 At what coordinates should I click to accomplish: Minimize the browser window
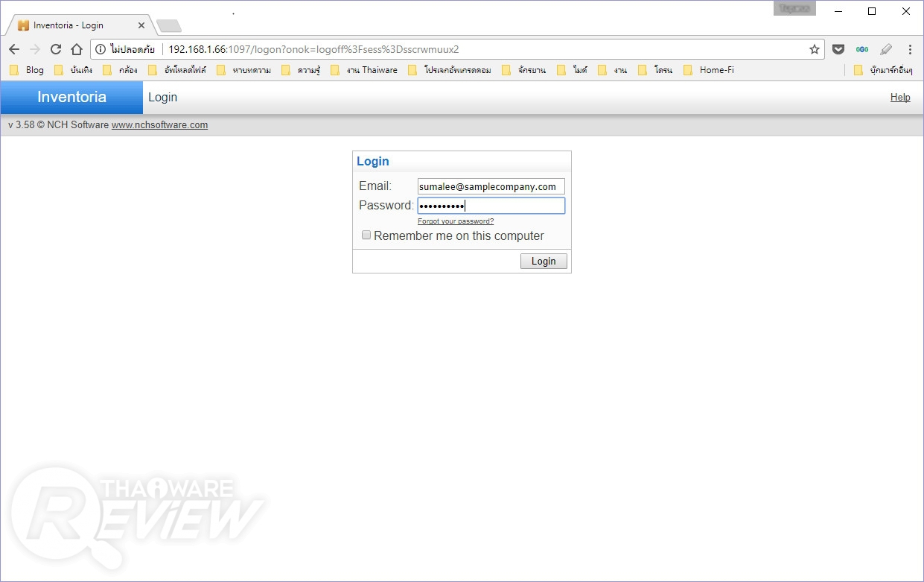[838, 11]
